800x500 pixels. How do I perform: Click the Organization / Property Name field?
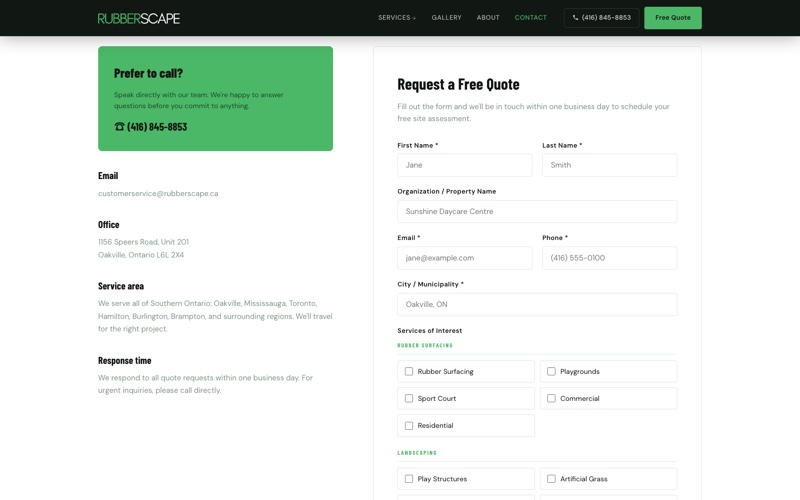(537, 211)
